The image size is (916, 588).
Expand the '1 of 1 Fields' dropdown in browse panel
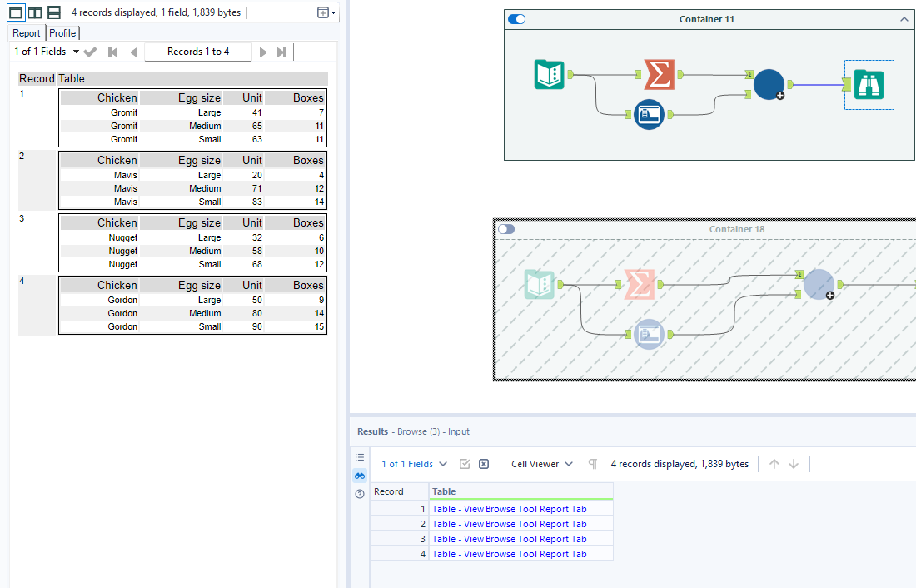[x=46, y=52]
